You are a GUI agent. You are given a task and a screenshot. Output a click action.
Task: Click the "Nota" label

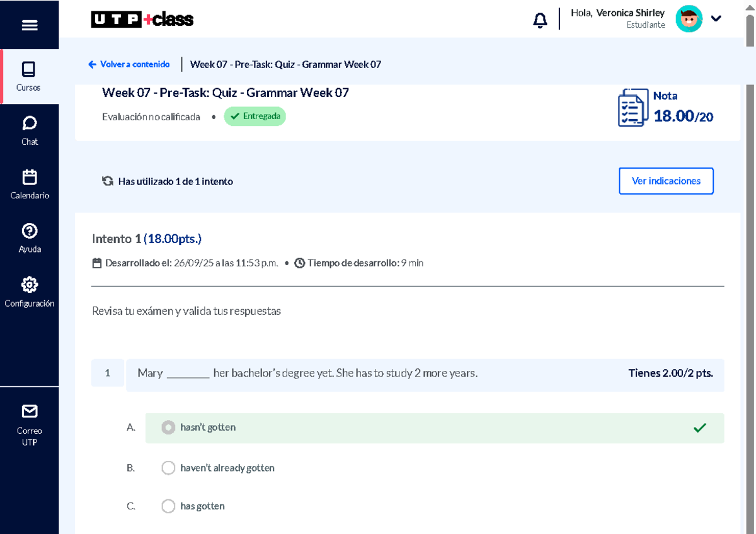(665, 96)
